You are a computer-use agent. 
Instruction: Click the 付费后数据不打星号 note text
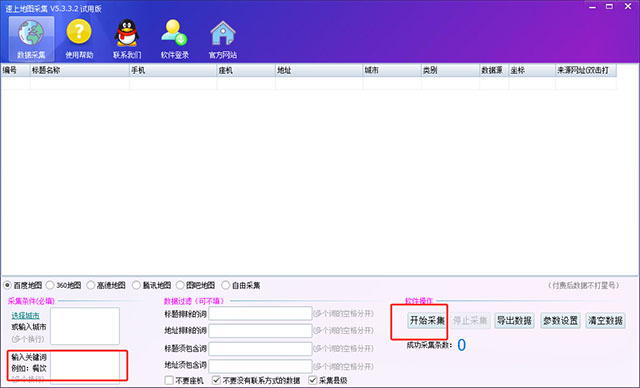(x=583, y=285)
